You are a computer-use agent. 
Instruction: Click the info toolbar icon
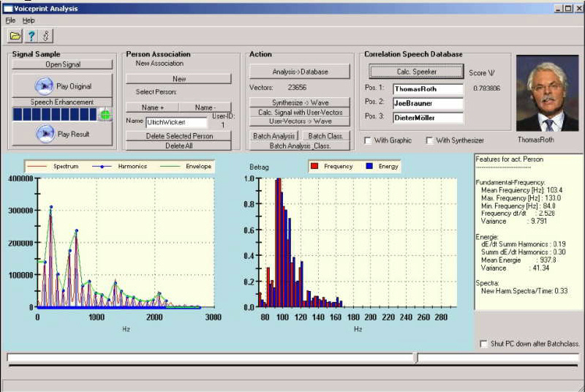tap(46, 36)
